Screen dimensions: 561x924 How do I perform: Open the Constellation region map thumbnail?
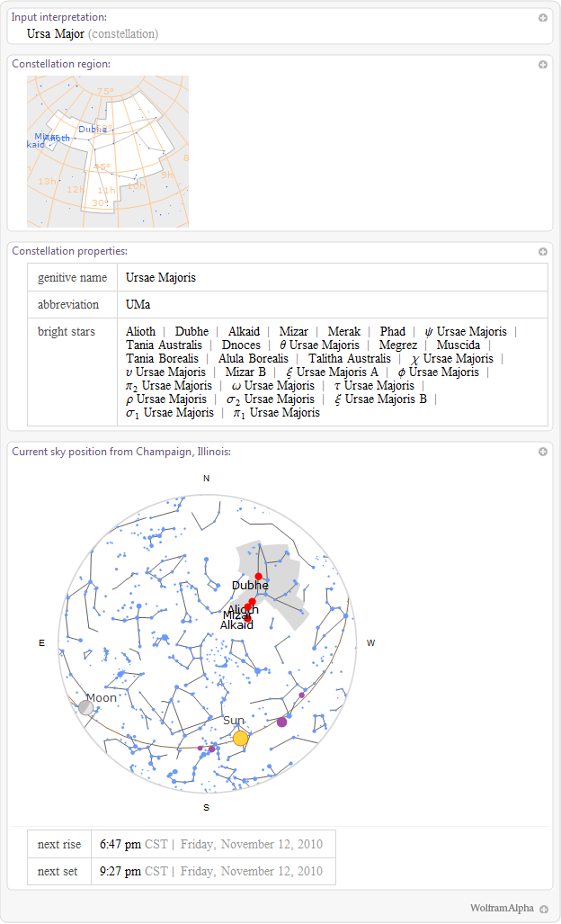tap(108, 151)
